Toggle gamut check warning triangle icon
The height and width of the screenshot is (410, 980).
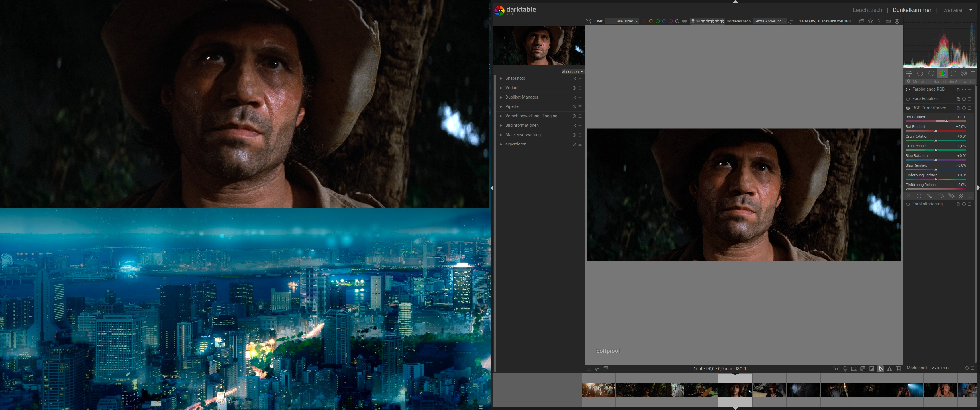(889, 369)
